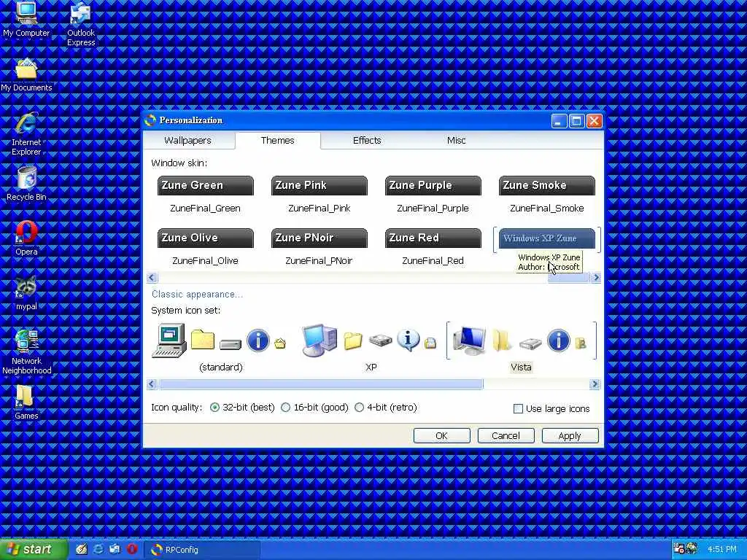Image resolution: width=747 pixels, height=560 pixels.
Task: Select the Zune Green window skin
Action: (205, 186)
